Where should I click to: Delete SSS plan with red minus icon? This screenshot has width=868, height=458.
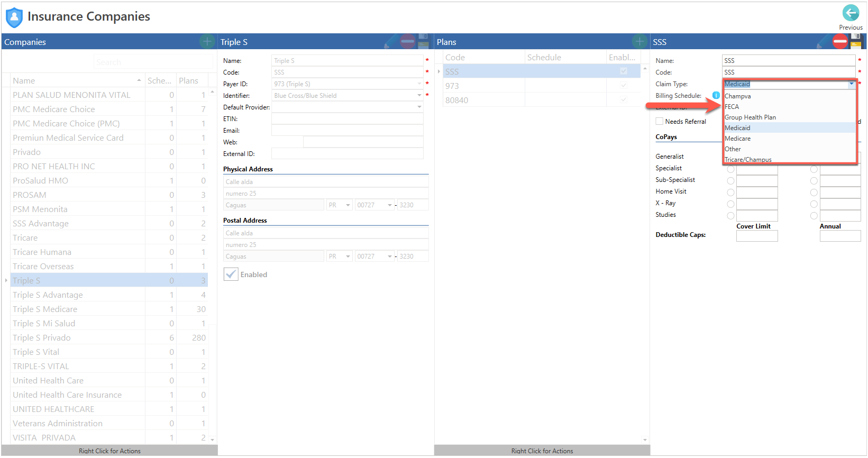click(x=840, y=41)
